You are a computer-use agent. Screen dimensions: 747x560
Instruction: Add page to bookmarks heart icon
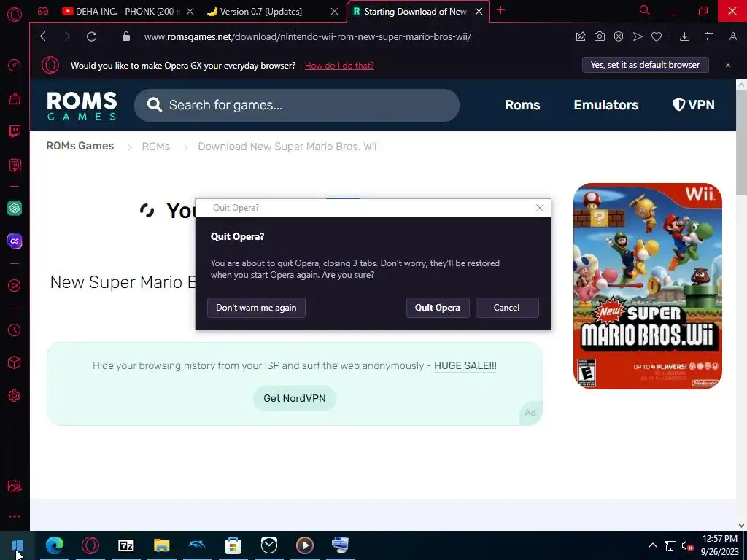(657, 36)
